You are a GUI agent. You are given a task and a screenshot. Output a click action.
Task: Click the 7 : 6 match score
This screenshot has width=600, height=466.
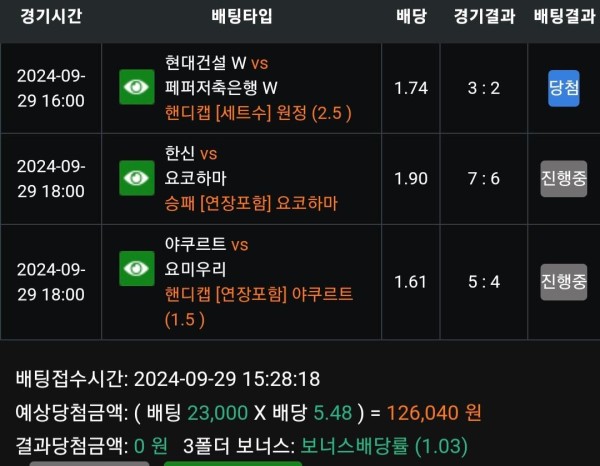pos(484,179)
